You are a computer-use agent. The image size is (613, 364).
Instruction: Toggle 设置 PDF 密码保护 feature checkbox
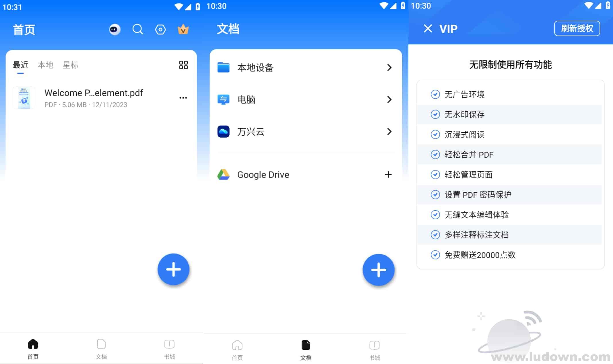click(x=434, y=195)
